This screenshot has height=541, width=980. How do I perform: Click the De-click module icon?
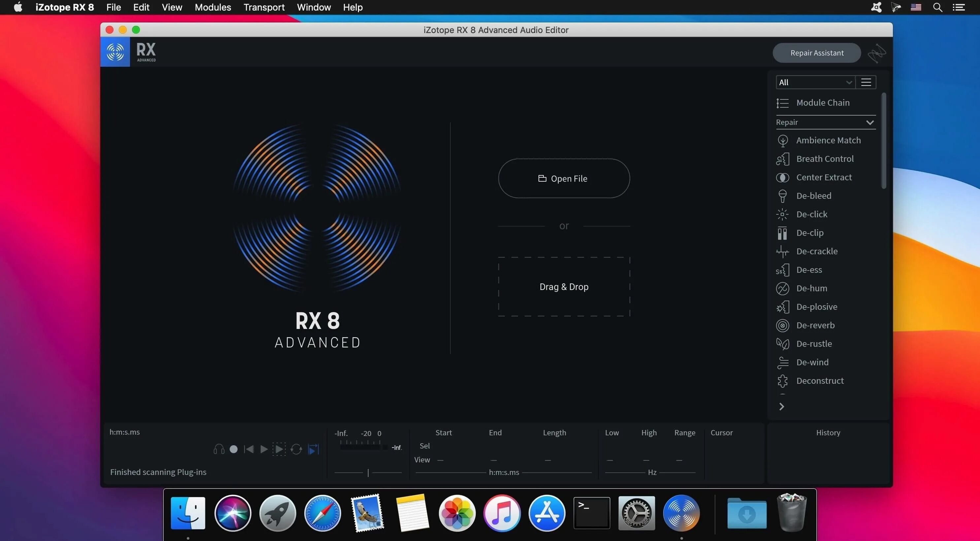782,215
